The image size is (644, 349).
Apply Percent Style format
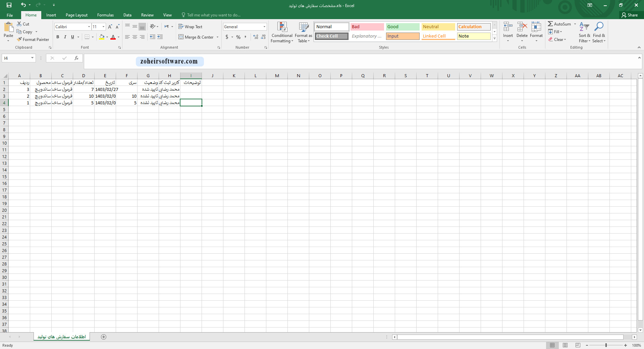(x=238, y=37)
